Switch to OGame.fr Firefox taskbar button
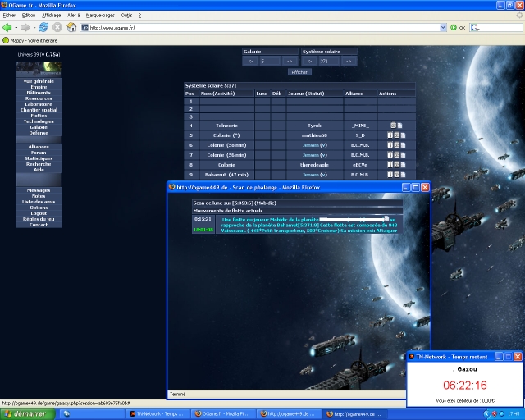Screen dimensions: 525x420 223,414
